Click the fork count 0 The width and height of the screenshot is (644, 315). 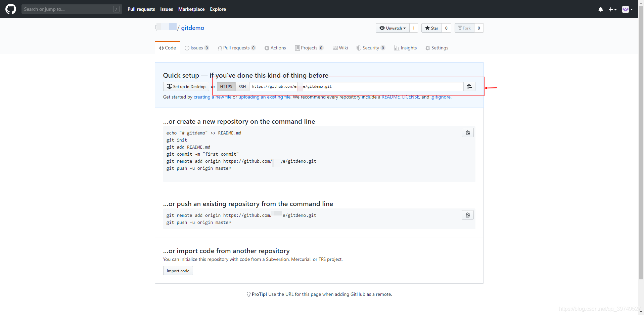[x=479, y=28]
